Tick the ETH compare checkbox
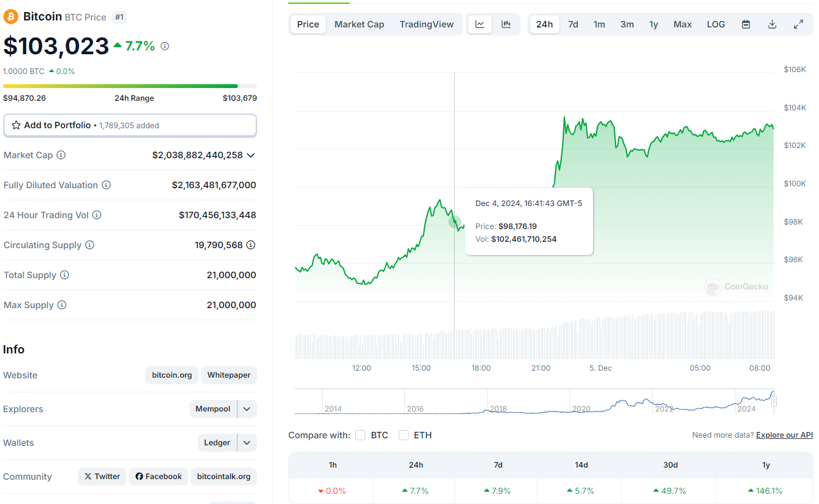 pyautogui.click(x=404, y=435)
